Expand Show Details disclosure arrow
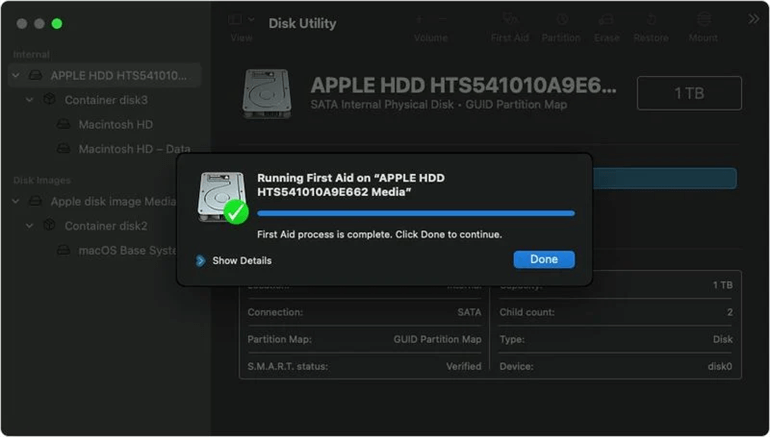 click(x=200, y=261)
